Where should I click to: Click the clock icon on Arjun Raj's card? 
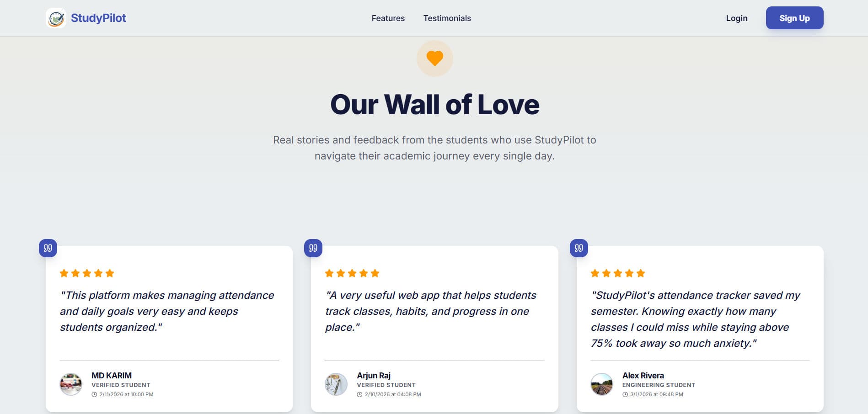(359, 394)
